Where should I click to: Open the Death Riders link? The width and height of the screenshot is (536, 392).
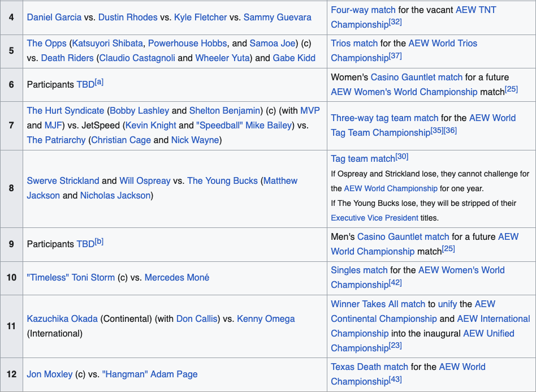67,58
